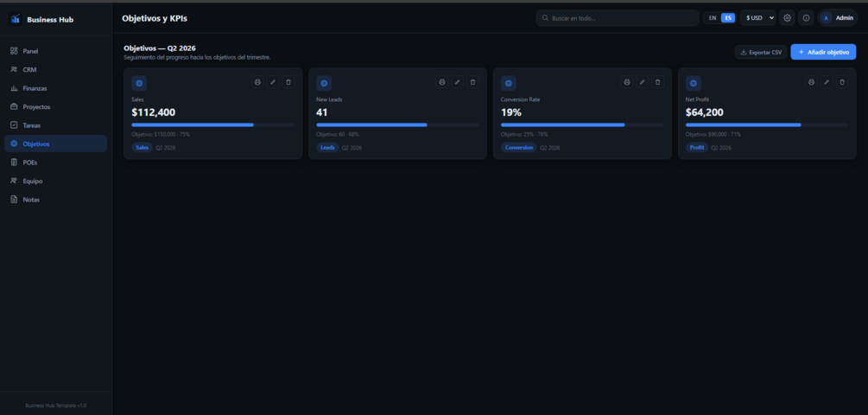Click the New Leads progress bar
The width and height of the screenshot is (868, 415).
tap(397, 125)
